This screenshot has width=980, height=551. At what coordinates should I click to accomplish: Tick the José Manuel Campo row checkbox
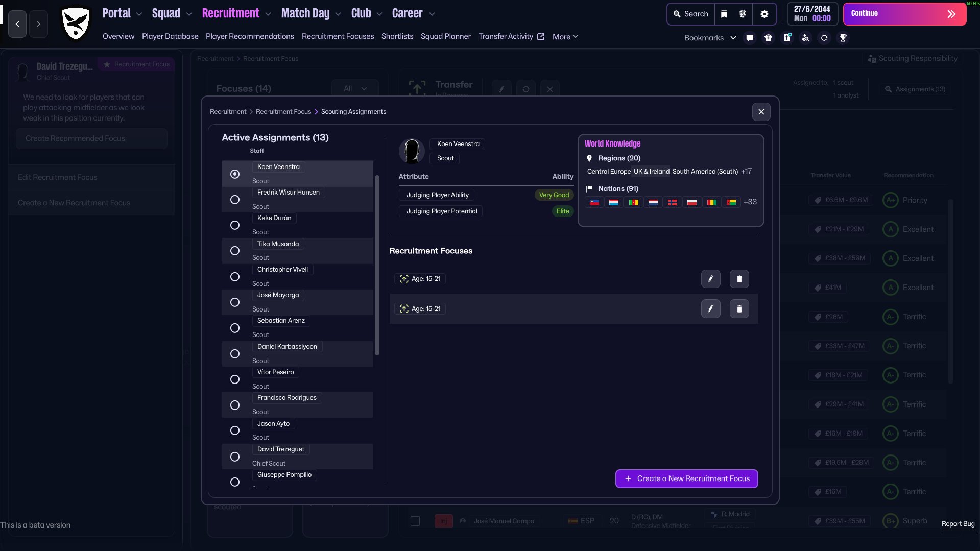click(x=415, y=521)
